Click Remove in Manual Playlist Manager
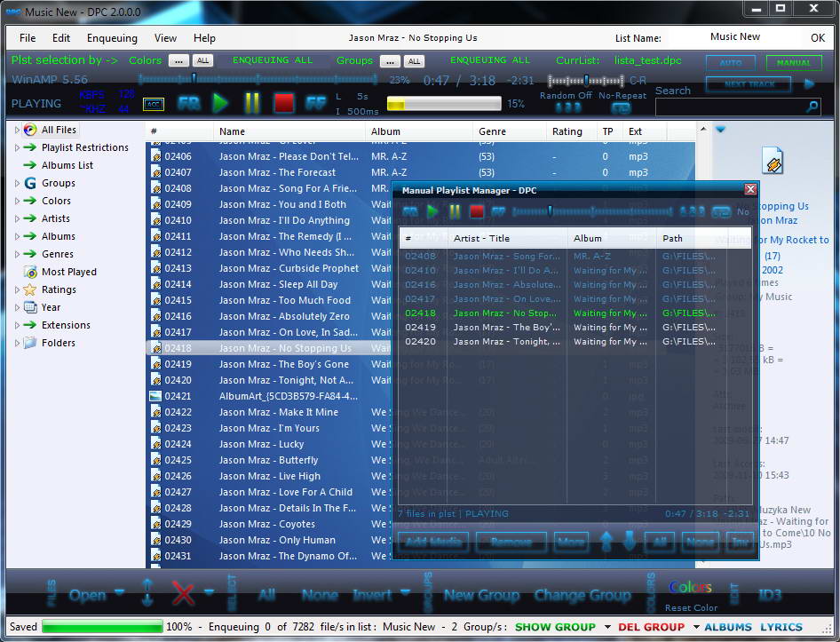 tap(511, 542)
